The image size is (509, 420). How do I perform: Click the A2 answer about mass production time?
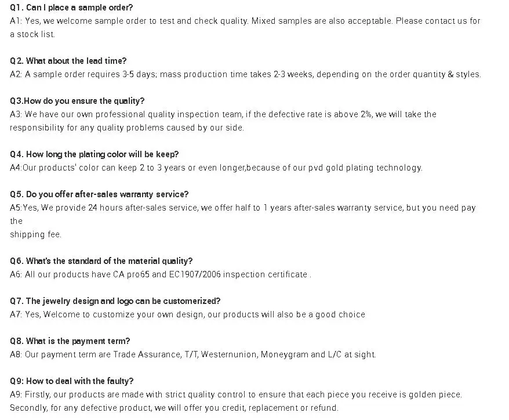tap(245, 74)
